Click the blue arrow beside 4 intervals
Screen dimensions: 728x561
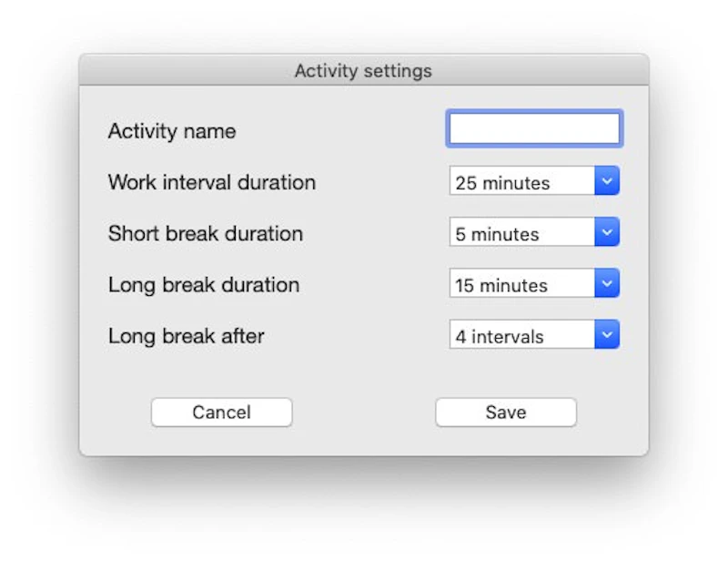coord(607,334)
